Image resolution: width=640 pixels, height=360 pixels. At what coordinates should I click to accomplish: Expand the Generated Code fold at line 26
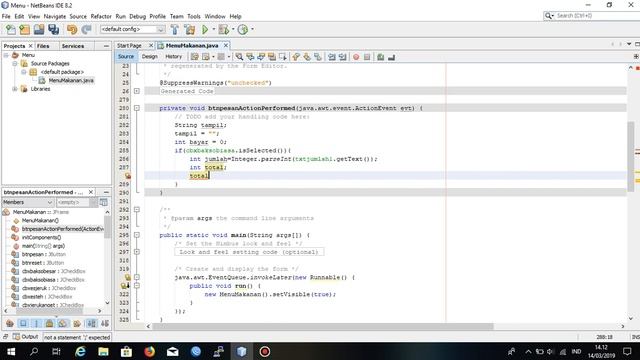pos(137,91)
